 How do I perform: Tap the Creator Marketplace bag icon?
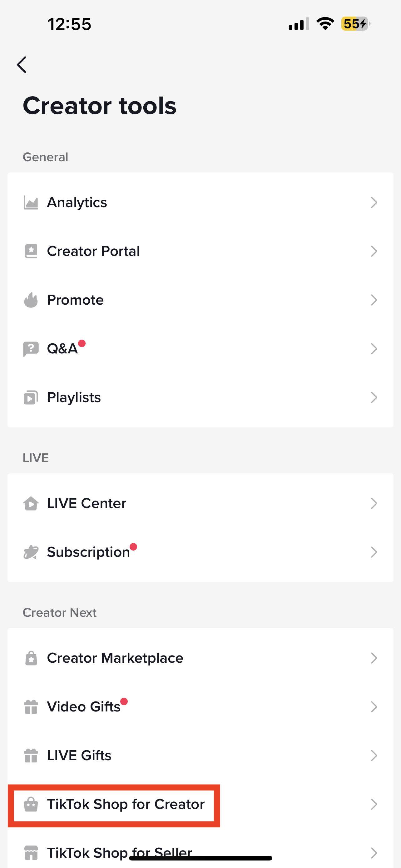point(31,658)
